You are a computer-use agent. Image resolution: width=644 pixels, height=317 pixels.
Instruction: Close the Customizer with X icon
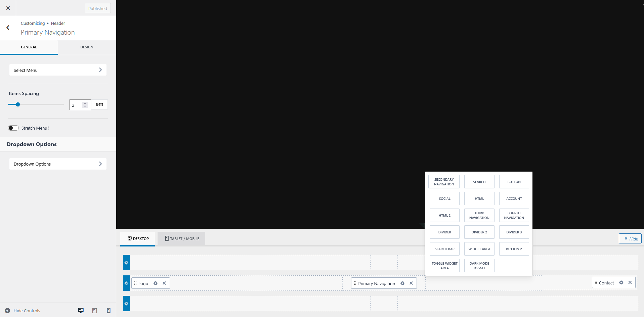pos(8,8)
